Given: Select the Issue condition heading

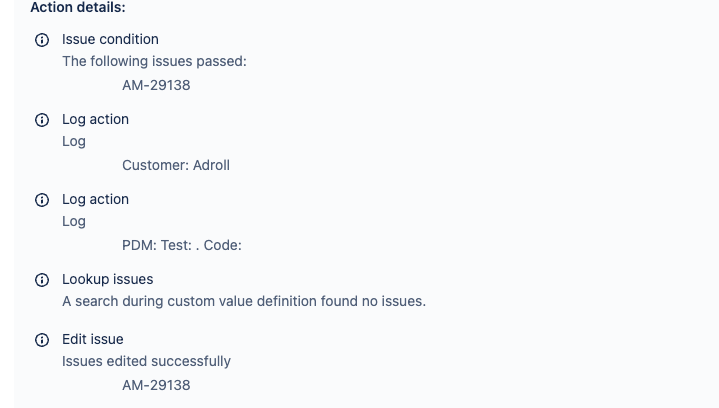Looking at the screenshot, I should 110,40.
